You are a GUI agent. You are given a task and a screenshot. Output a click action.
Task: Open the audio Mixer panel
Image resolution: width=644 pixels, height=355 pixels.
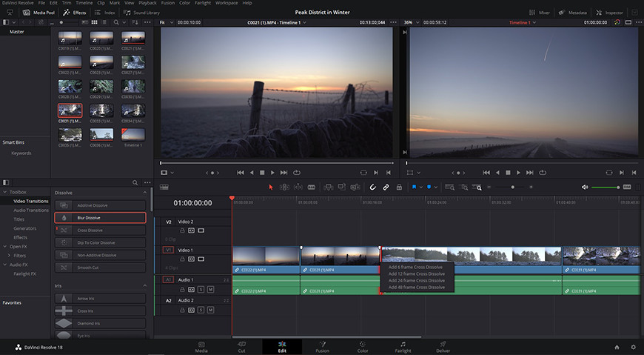click(x=540, y=13)
